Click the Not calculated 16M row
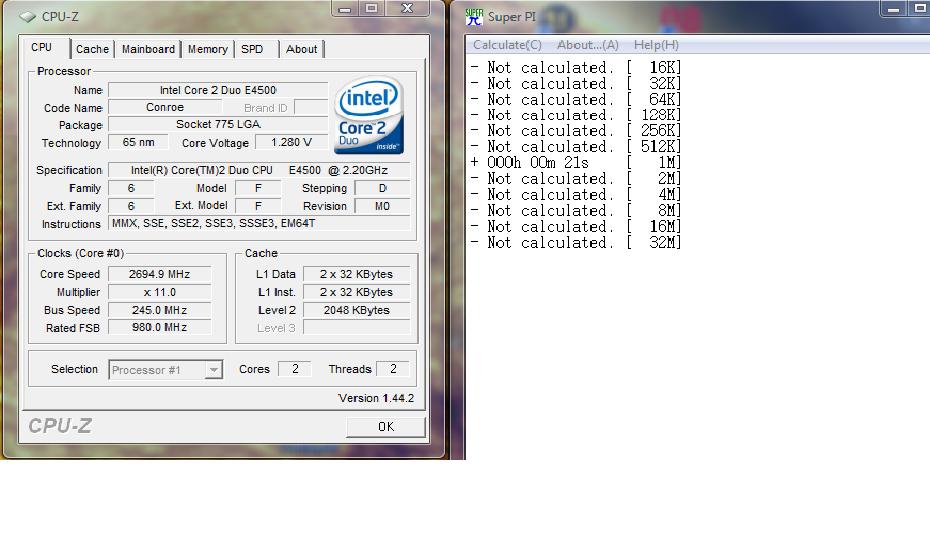The height and width of the screenshot is (557, 930). pyautogui.click(x=576, y=227)
